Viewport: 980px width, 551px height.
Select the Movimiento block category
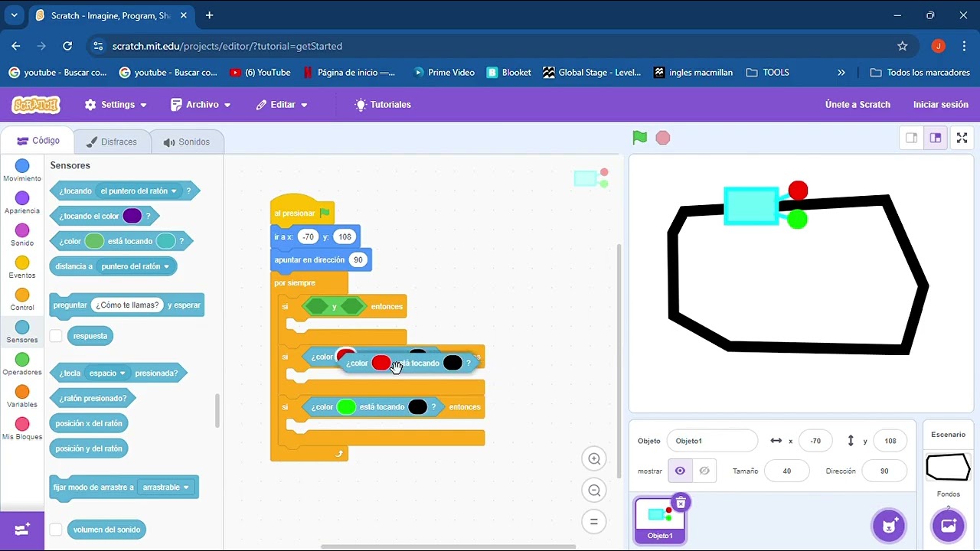pyautogui.click(x=22, y=171)
